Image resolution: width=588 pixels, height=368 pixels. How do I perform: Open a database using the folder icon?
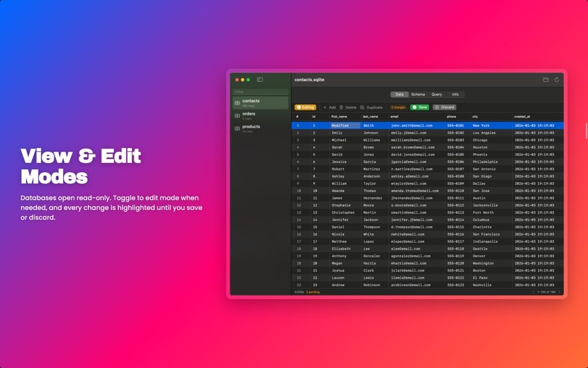[546, 79]
